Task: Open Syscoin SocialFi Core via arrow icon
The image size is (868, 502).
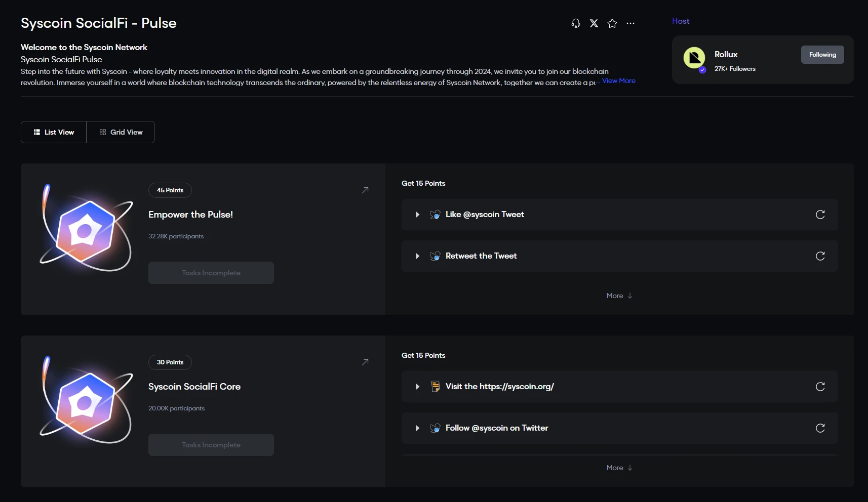Action: tap(365, 362)
